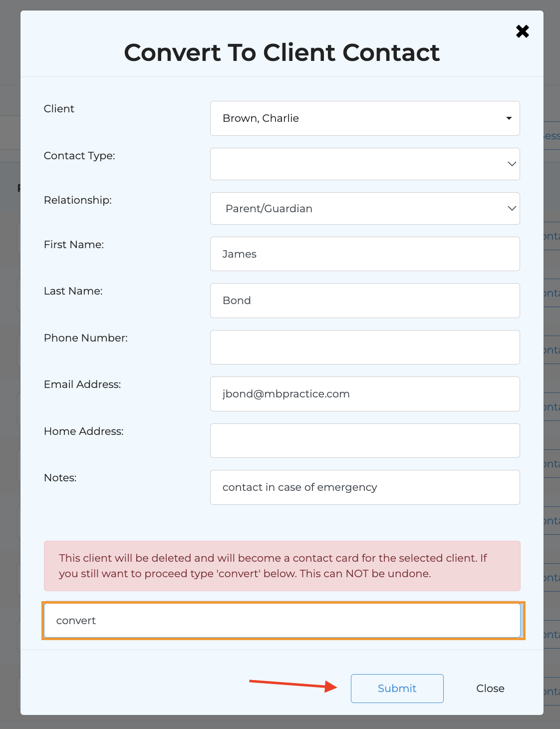The height and width of the screenshot is (729, 560).
Task: Click the empty Home Address input
Action: [365, 440]
